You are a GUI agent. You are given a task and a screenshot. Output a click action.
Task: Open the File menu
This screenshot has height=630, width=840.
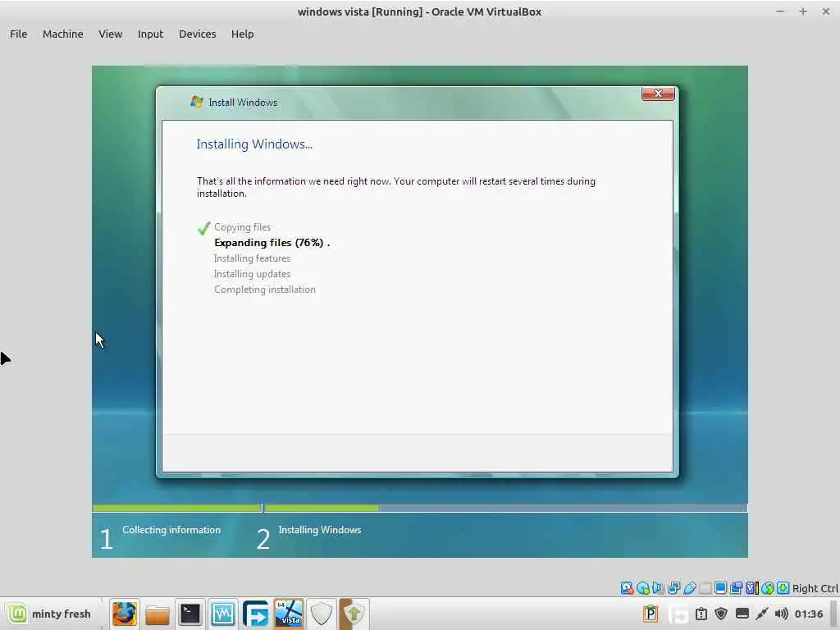pos(18,34)
